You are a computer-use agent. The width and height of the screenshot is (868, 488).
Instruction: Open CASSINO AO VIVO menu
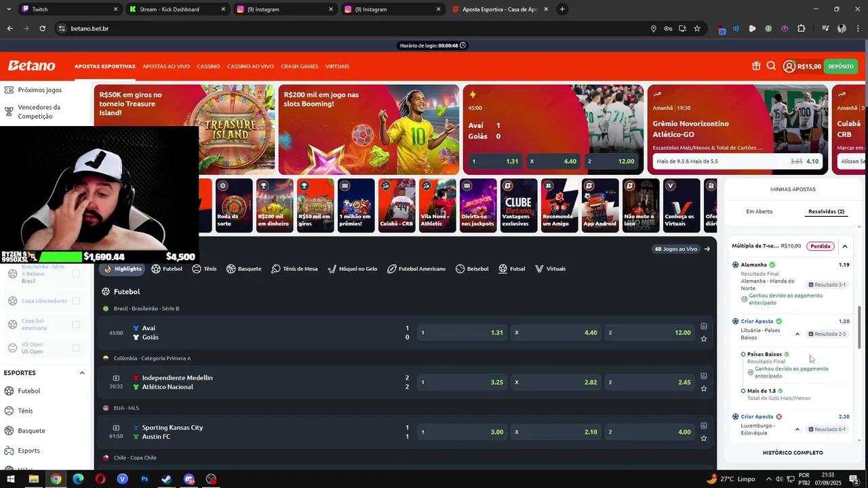(250, 66)
